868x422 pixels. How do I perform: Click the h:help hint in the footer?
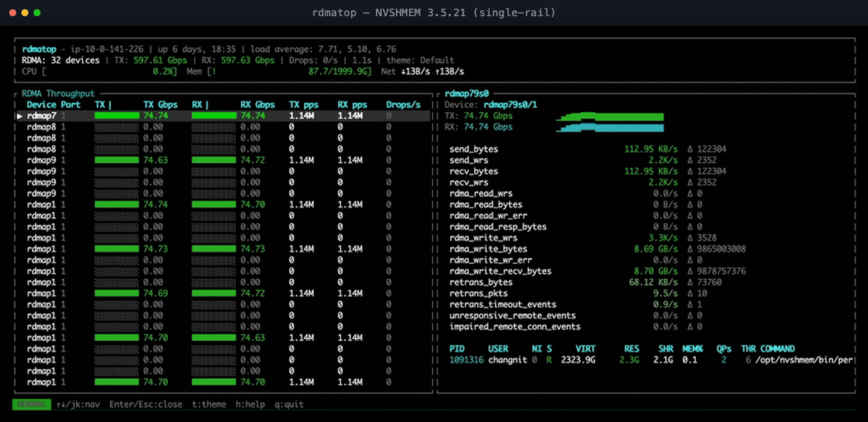point(250,404)
